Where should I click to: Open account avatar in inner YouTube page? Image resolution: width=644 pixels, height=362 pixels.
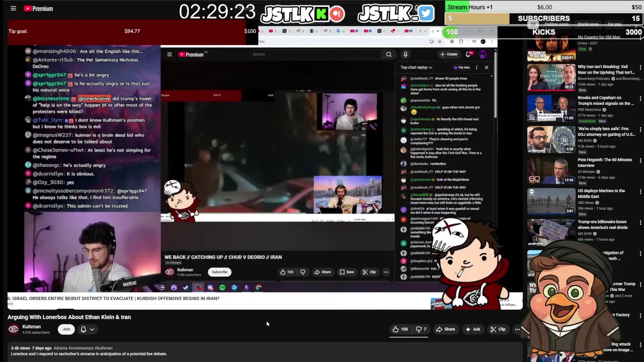[482, 54]
